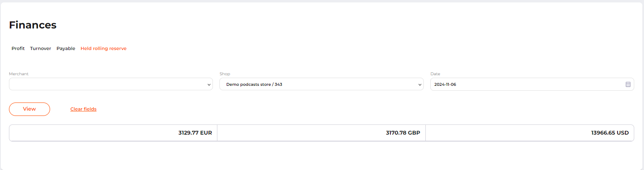
Task: Click the Date field label
Action: [x=435, y=74]
